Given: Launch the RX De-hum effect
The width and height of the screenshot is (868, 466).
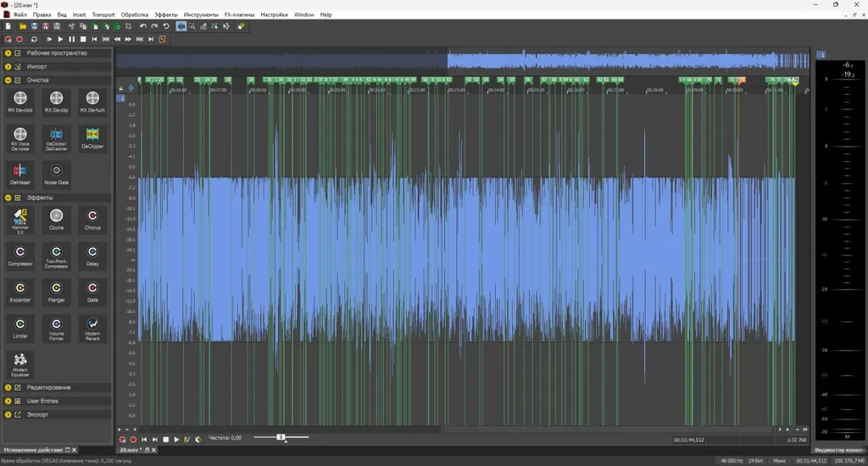Looking at the screenshot, I should [x=92, y=102].
